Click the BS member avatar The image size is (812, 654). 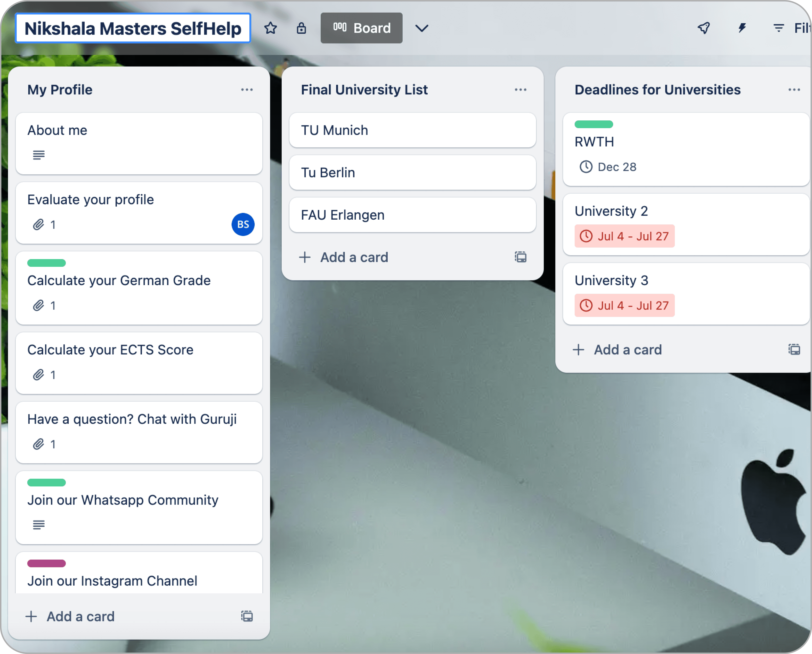coord(243,225)
